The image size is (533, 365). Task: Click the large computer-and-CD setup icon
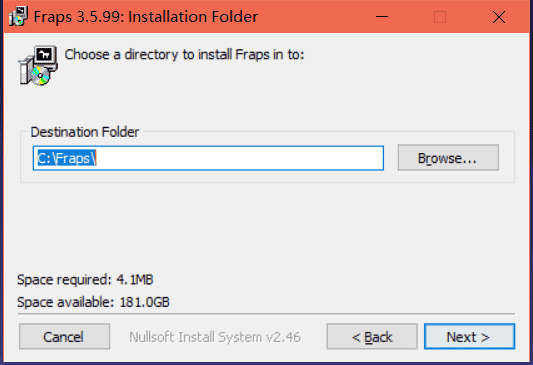click(38, 65)
